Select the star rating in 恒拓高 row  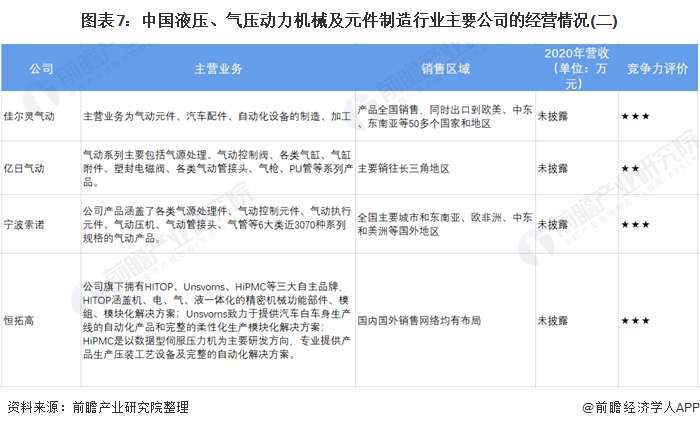point(635,321)
